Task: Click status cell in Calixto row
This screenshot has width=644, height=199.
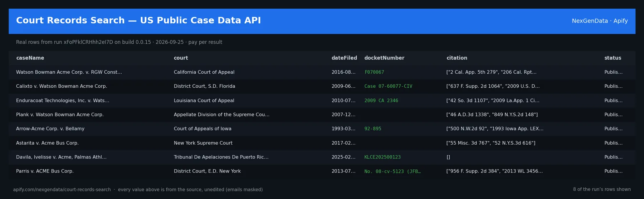Action: (x=613, y=86)
